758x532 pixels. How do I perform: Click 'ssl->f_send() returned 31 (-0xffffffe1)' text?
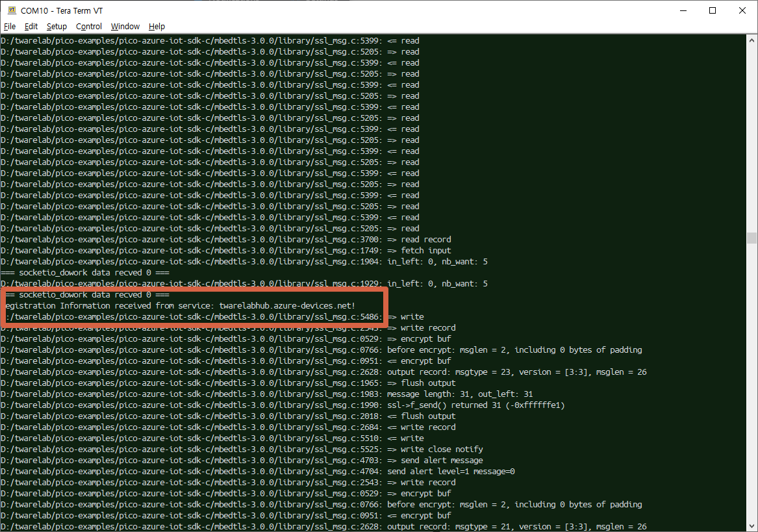475,405
